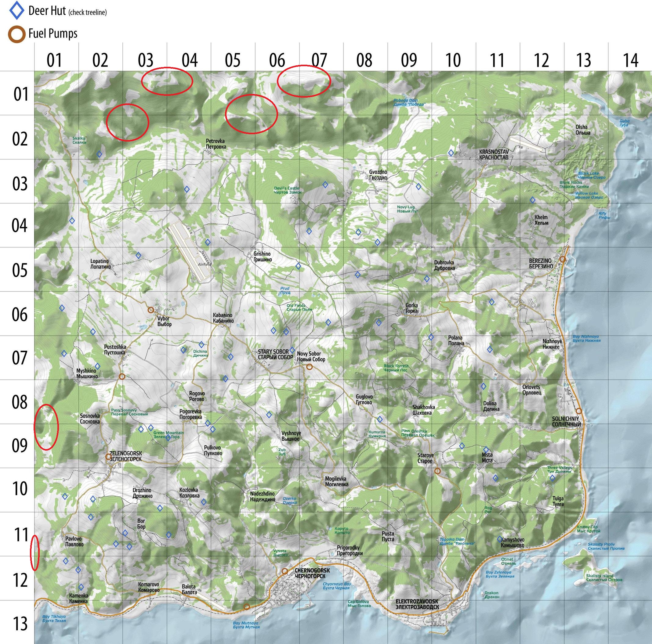Screen dimensions: 652x644
Task: Select the KRASNOSTAV town label
Action: 494,154
